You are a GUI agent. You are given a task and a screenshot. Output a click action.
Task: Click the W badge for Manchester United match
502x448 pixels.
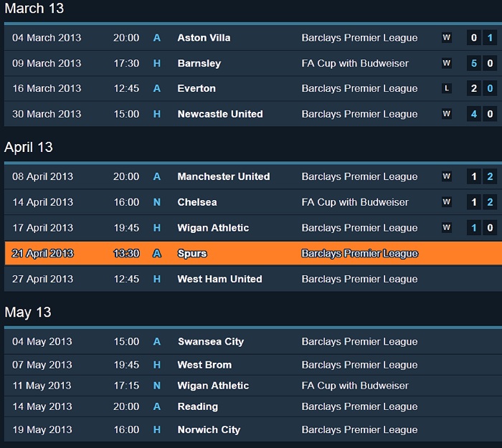click(447, 177)
